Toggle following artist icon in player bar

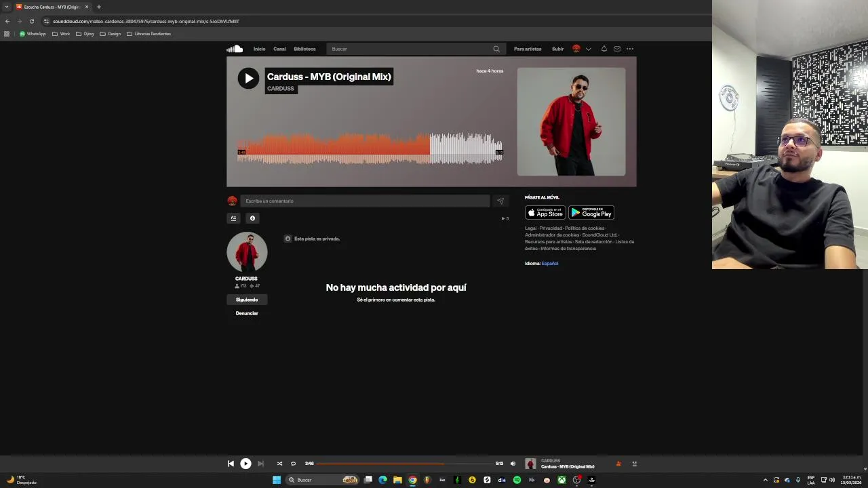(x=618, y=464)
